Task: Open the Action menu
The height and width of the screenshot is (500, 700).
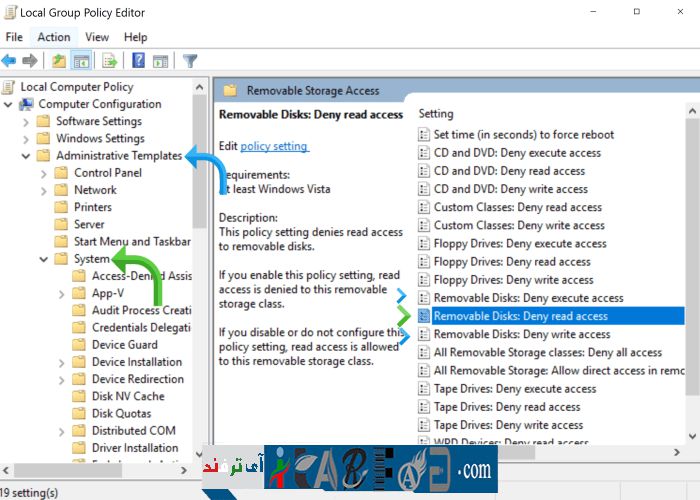Action: tap(53, 37)
